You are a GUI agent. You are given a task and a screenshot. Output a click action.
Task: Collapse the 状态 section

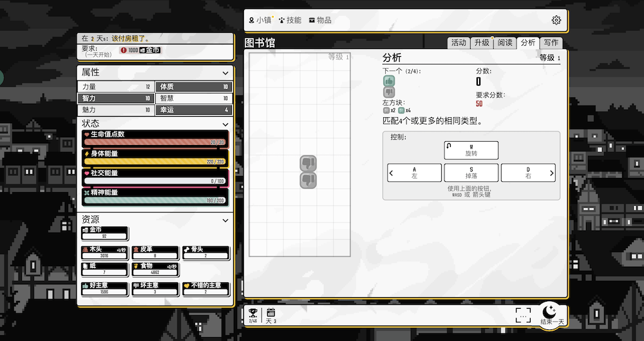pos(225,123)
